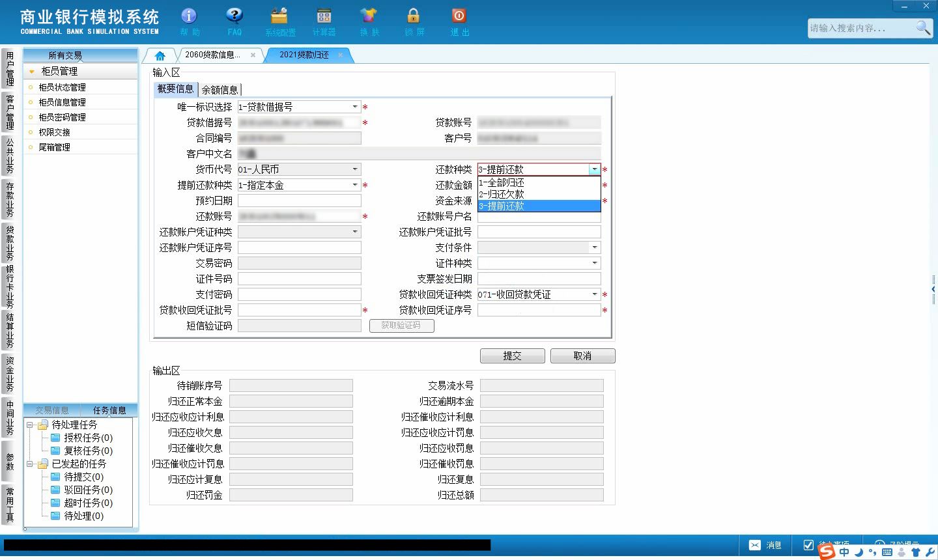This screenshot has width=938, height=560.
Task: Switch to 余额信息 tab
Action: pos(220,90)
